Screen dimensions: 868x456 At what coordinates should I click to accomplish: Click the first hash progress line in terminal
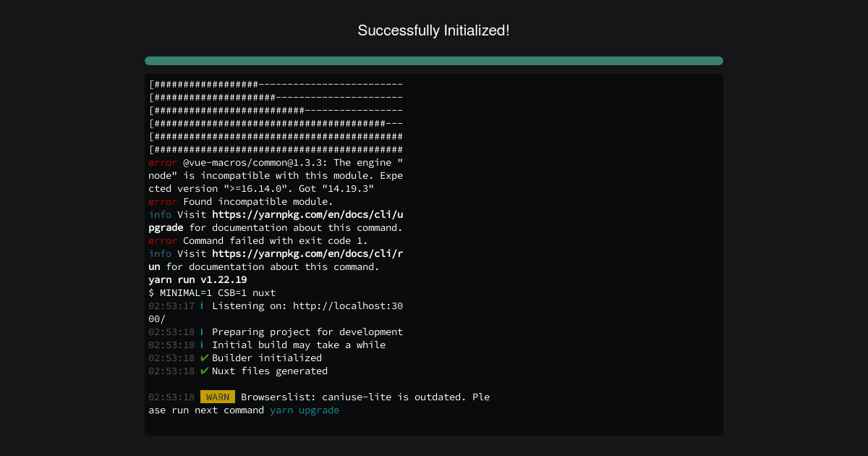[x=276, y=84]
